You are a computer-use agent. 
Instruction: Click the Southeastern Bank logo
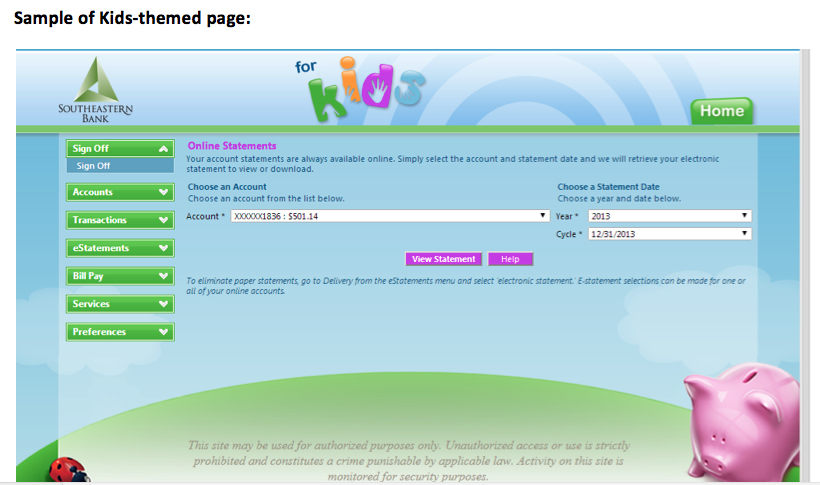95,89
